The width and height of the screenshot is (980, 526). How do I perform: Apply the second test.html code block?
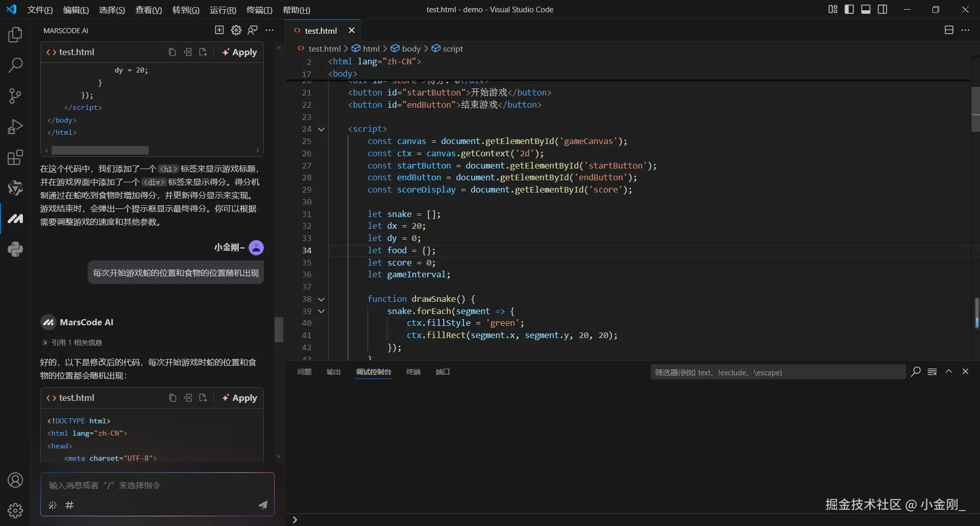pos(240,398)
